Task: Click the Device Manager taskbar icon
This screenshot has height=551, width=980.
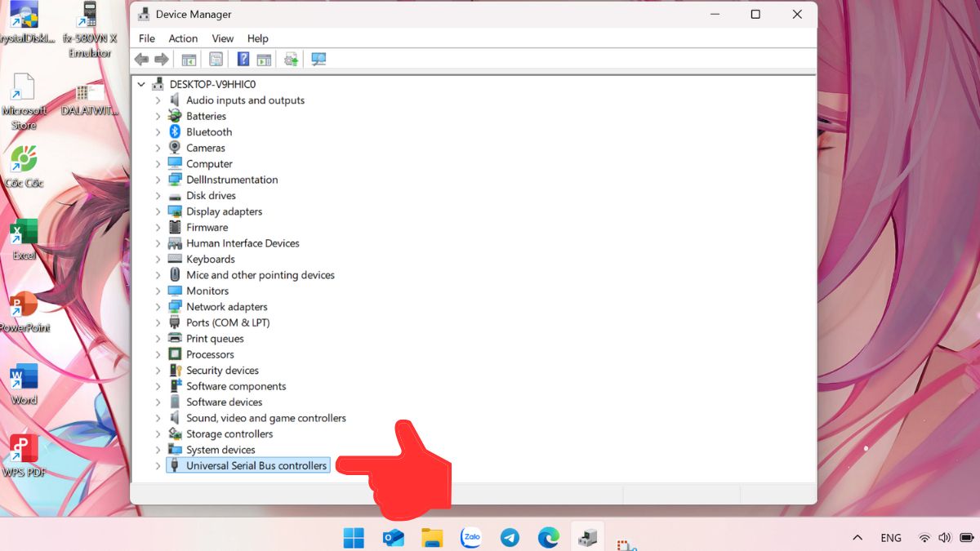Action: pos(587,537)
